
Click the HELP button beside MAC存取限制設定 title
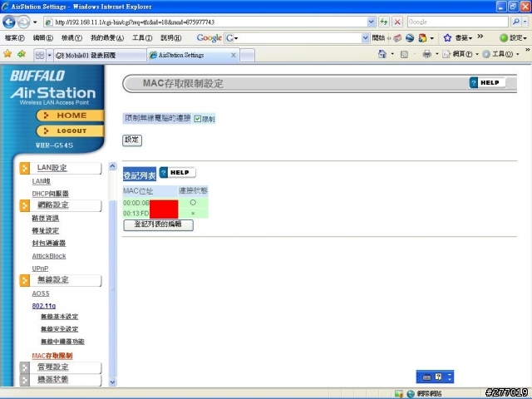click(x=487, y=82)
